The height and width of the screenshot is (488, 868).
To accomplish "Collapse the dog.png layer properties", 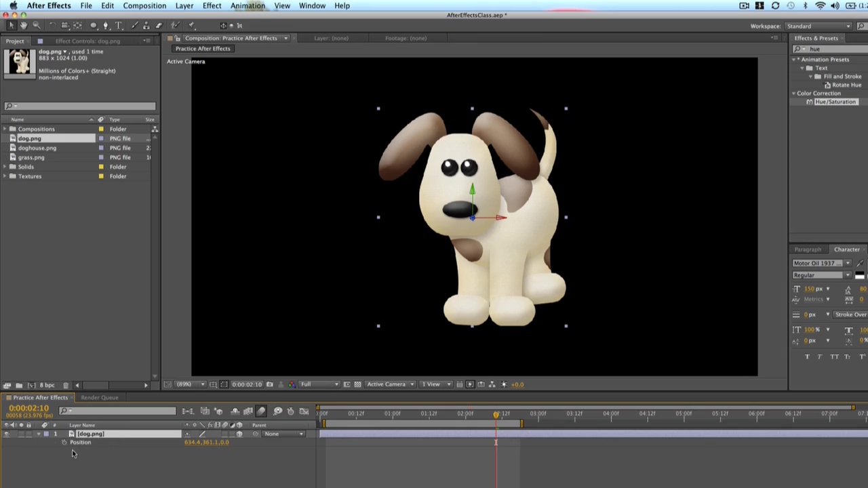I will (x=39, y=434).
